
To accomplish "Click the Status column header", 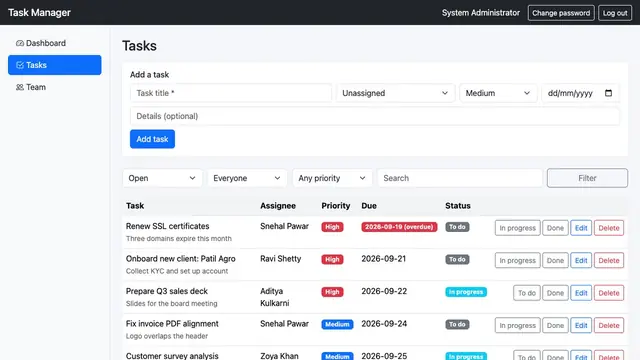I will pyautogui.click(x=458, y=206).
